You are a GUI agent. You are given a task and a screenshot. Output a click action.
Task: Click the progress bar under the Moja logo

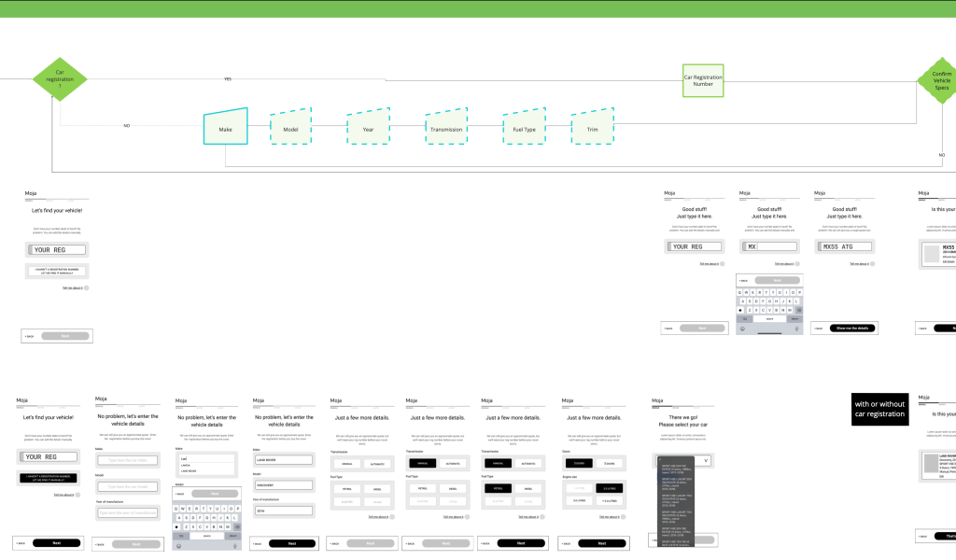click(56, 200)
